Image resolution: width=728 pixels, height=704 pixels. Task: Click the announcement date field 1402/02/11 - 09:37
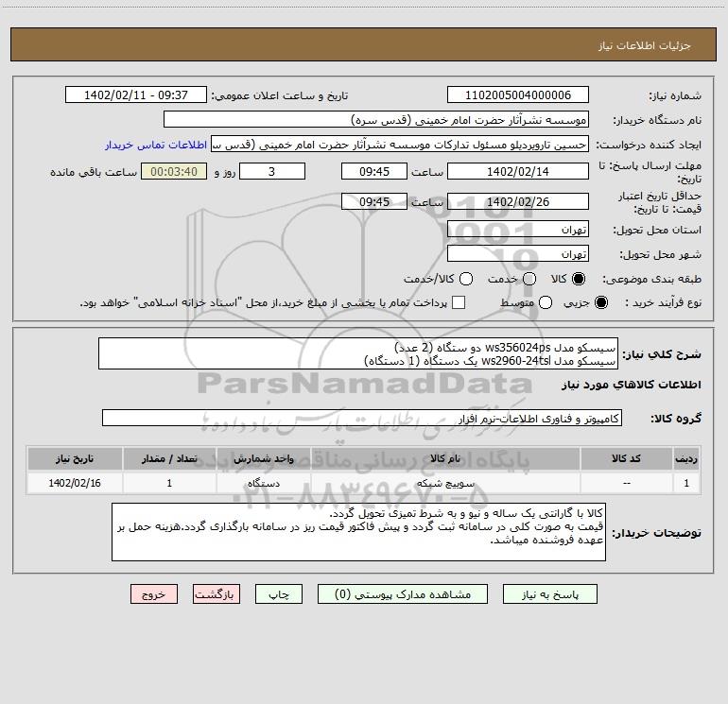pyautogui.click(x=136, y=95)
